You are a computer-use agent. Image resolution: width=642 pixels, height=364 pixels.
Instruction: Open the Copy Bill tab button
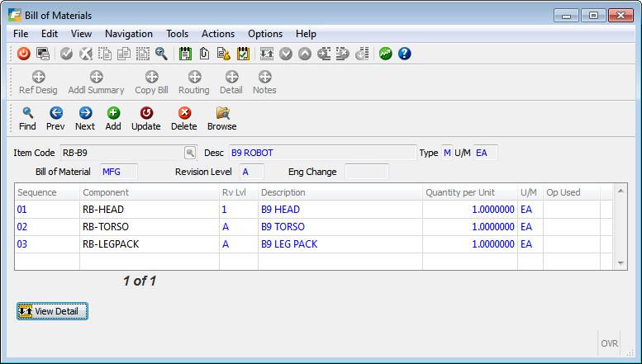point(151,83)
